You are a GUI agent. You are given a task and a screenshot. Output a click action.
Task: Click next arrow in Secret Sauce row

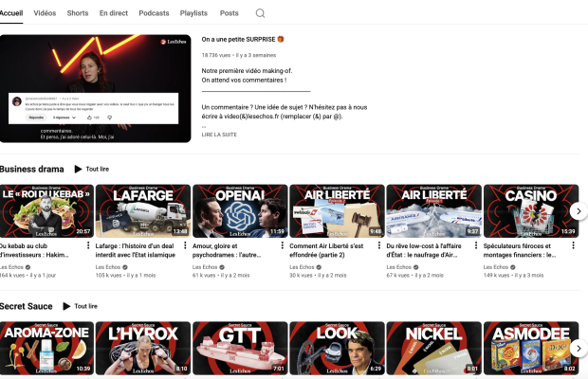577,349
